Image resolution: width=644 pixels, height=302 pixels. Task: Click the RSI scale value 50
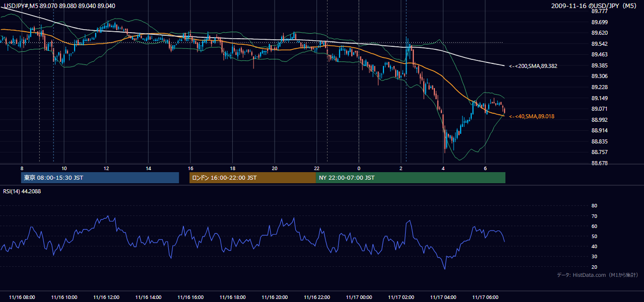pos(594,236)
